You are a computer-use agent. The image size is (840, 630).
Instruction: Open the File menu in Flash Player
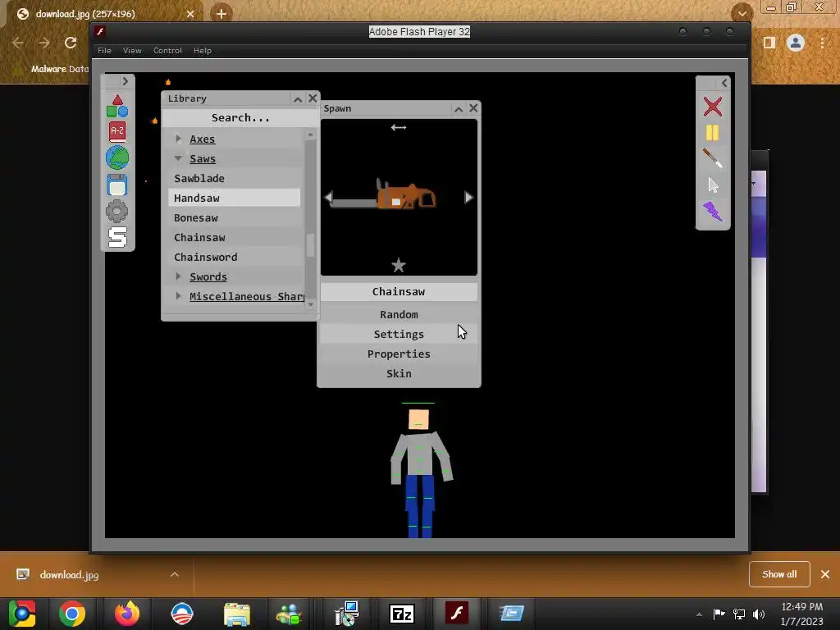[104, 50]
